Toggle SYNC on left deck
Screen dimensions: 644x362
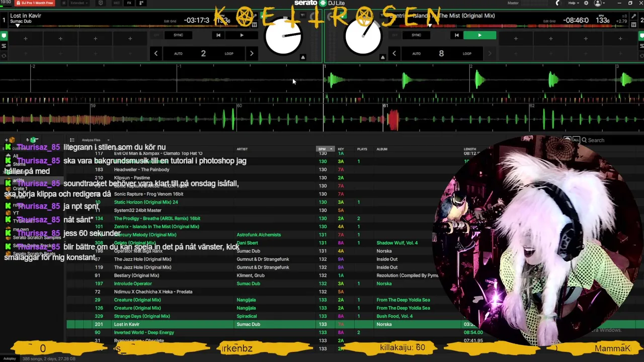[x=178, y=35]
